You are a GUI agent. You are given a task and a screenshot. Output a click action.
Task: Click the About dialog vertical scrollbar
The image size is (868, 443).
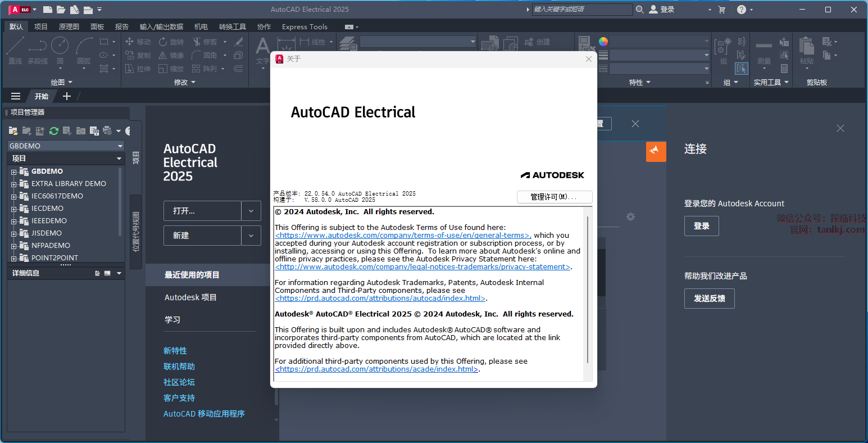click(588, 290)
